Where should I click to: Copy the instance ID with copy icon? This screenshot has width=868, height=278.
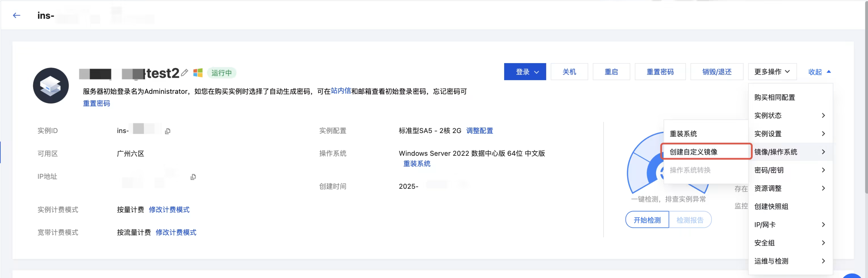(167, 131)
